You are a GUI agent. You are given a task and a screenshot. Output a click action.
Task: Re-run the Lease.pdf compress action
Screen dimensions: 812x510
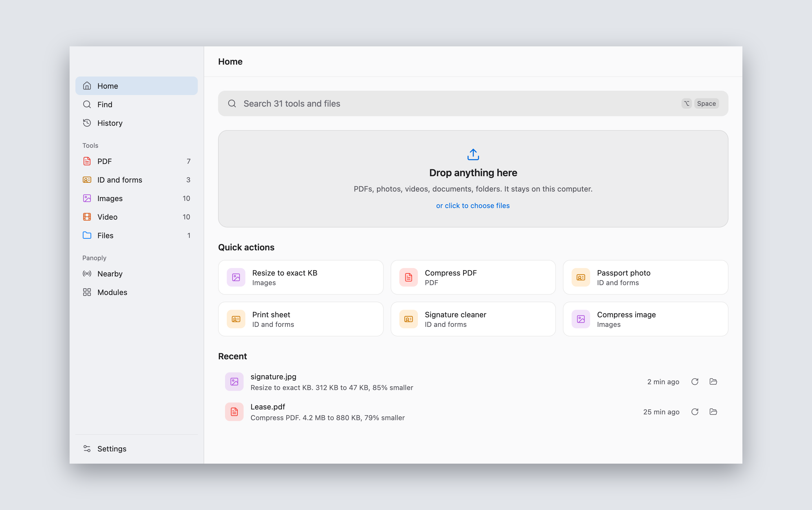coord(695,412)
